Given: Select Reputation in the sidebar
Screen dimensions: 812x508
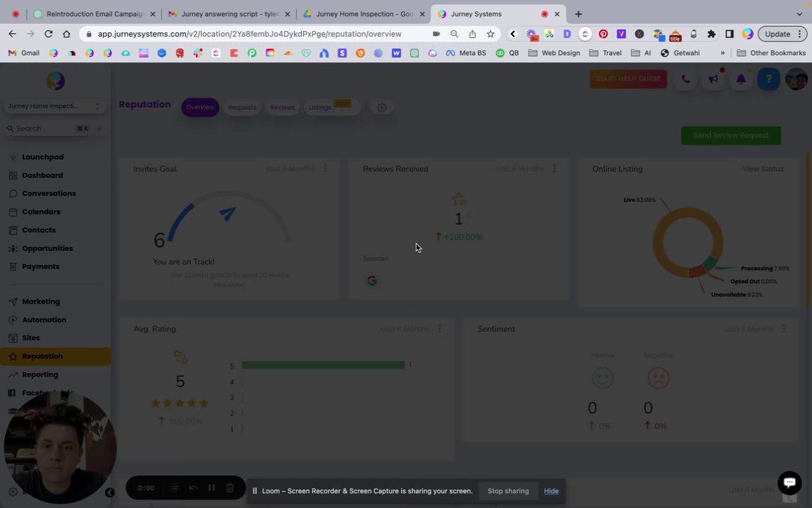Looking at the screenshot, I should (x=56, y=356).
